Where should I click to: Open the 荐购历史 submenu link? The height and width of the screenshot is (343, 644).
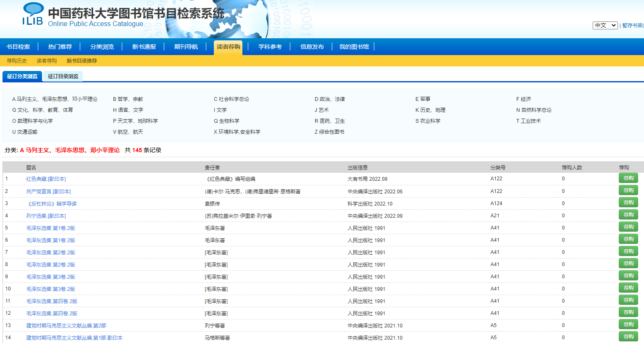point(17,61)
